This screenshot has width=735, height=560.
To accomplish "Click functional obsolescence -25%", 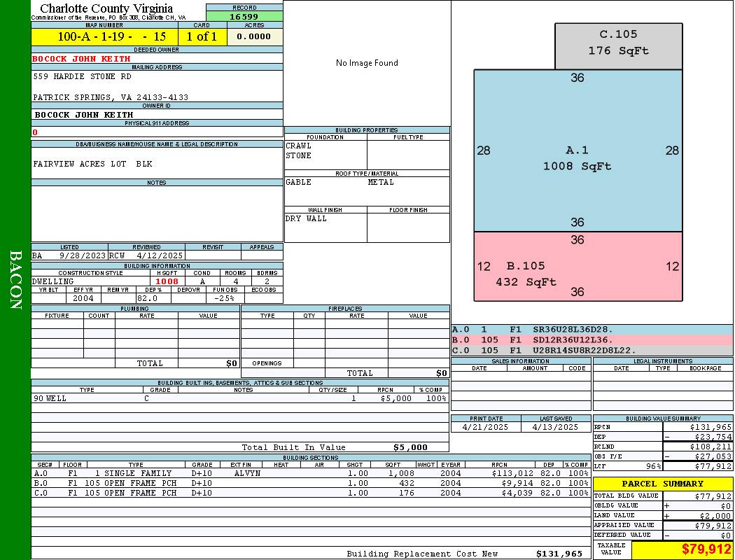I will [223, 298].
